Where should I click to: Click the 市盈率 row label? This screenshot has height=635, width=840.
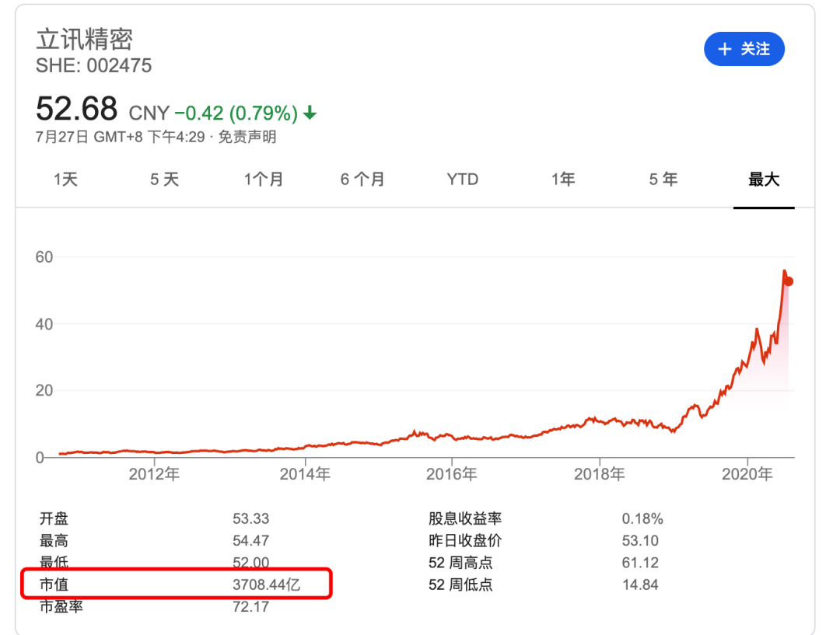tap(61, 606)
